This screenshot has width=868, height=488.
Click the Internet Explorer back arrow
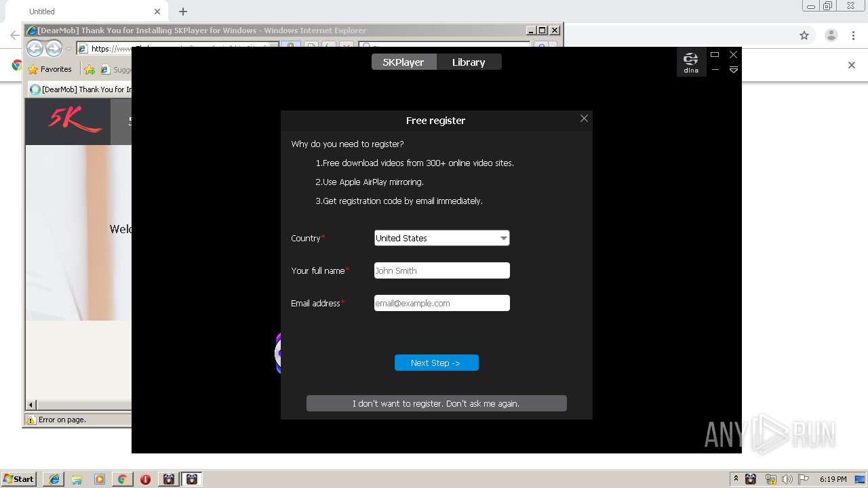pos(35,48)
